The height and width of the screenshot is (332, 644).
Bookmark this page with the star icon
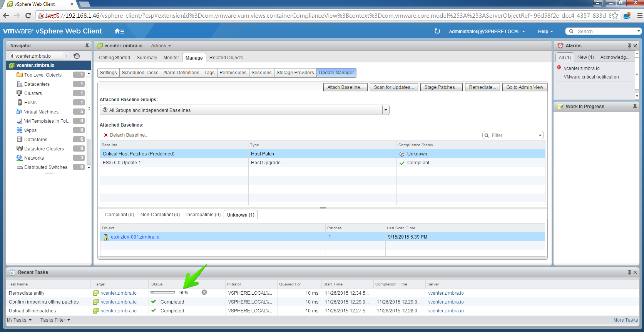pyautogui.click(x=615, y=15)
